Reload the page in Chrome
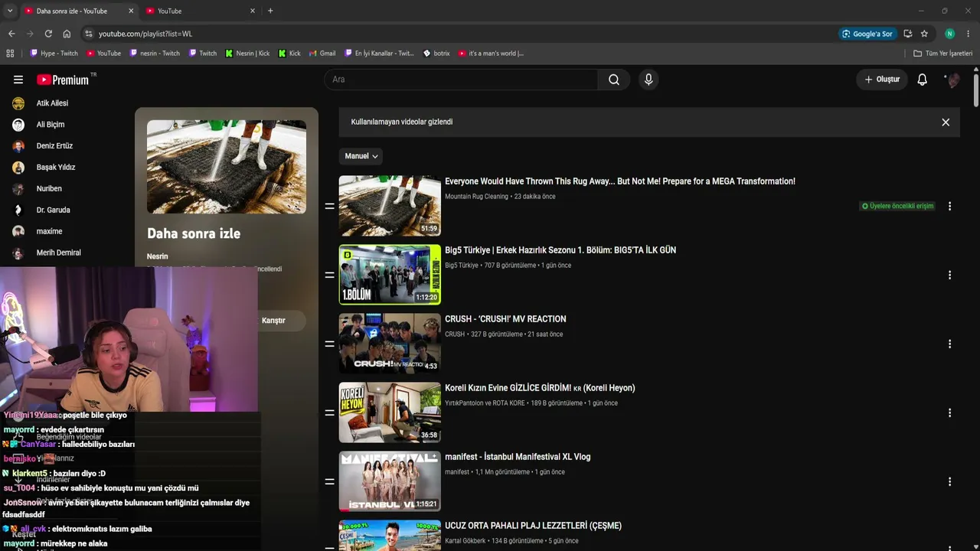Viewport: 980px width, 551px height. pos(48,34)
